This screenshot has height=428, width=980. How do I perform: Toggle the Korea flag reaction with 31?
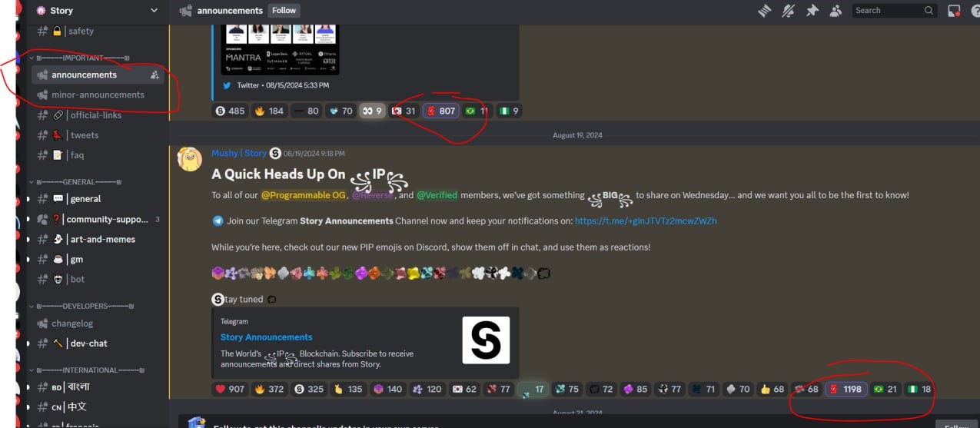point(404,111)
